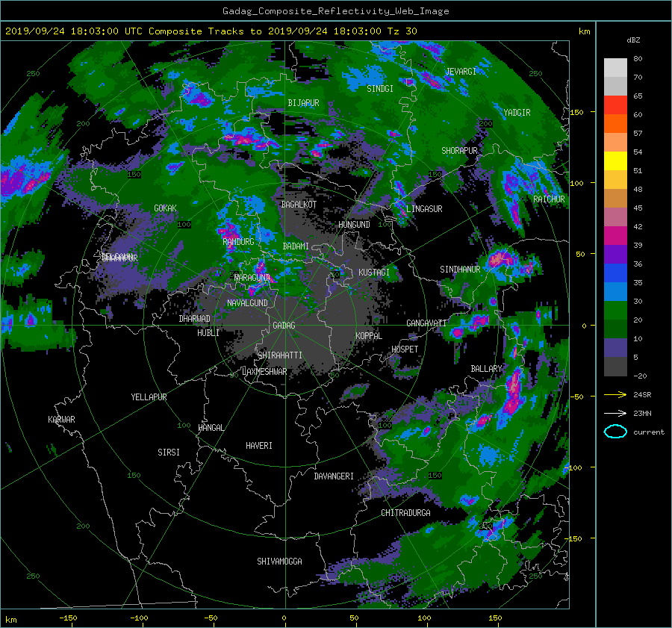Viewport: 672px width, 628px height.
Task: Click the yellow 24SR arrow legend icon
Action: (x=615, y=394)
